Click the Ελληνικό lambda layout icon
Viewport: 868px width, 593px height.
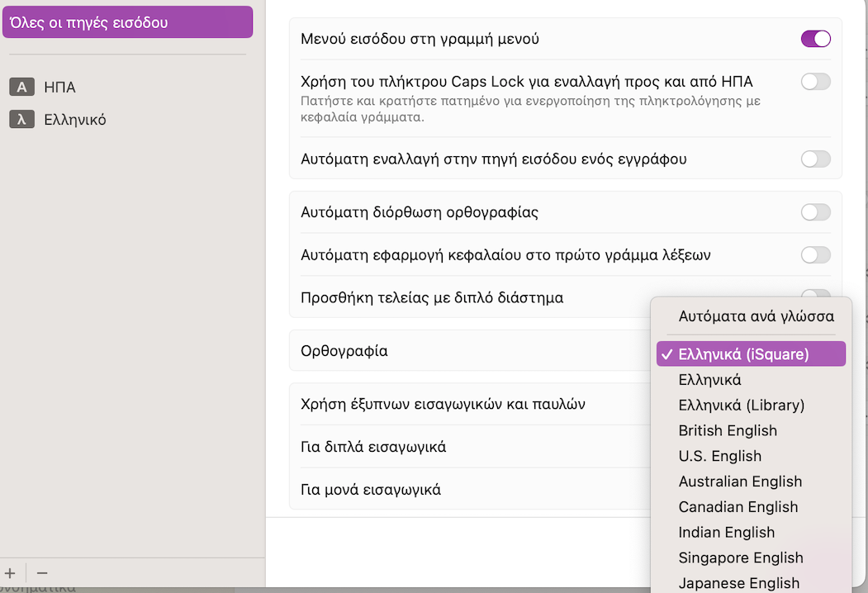[21, 120]
